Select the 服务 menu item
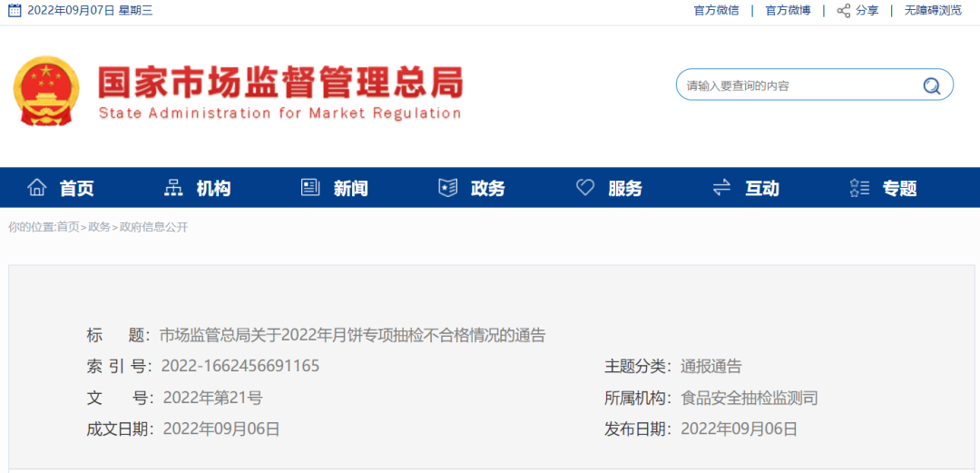Viewport: 980px width, 473px height. tap(624, 189)
